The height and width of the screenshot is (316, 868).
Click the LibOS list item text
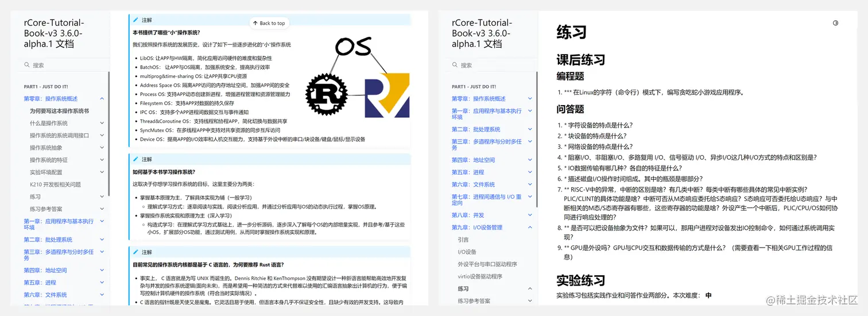[206, 58]
